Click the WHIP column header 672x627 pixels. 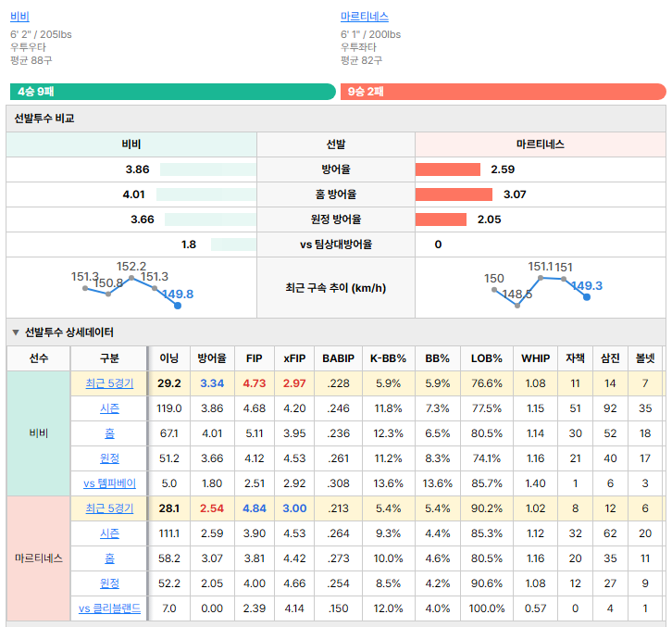pos(535,358)
